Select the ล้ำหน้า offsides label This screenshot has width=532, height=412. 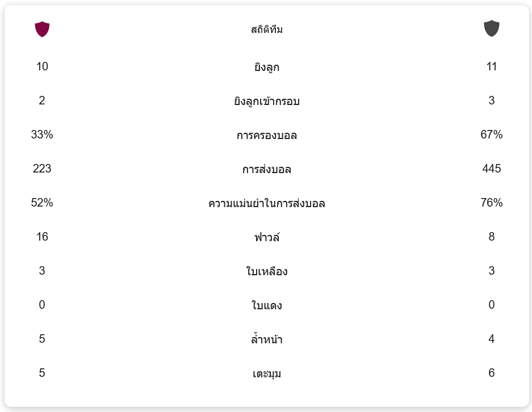(x=266, y=340)
